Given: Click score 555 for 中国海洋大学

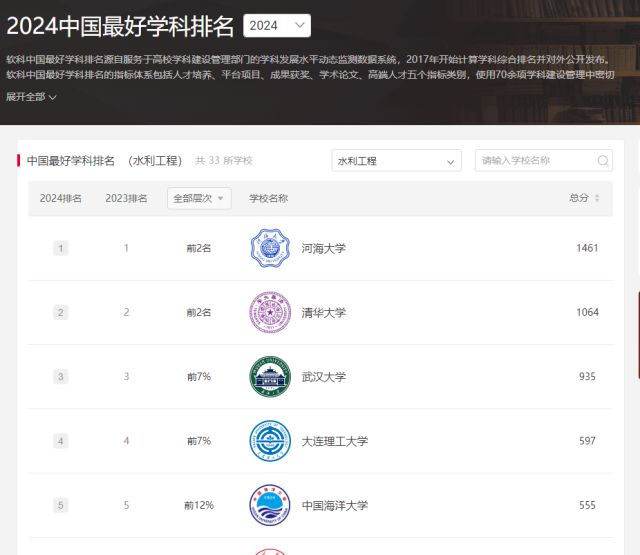Looking at the screenshot, I should (587, 505).
